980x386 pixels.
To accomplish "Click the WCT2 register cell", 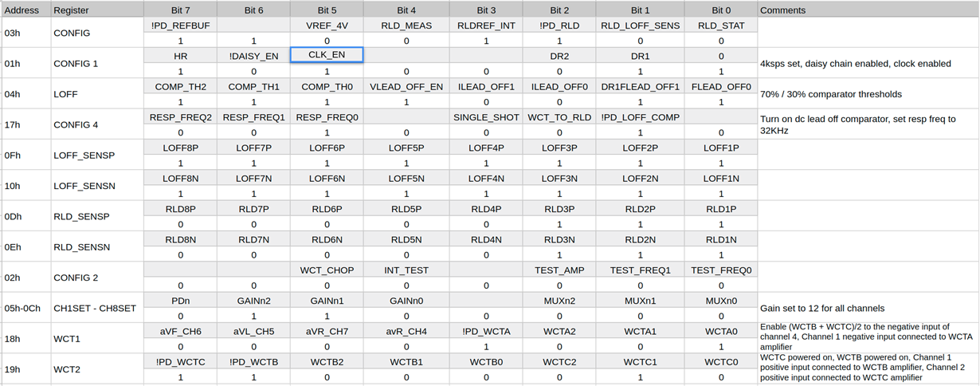I will (96, 369).
